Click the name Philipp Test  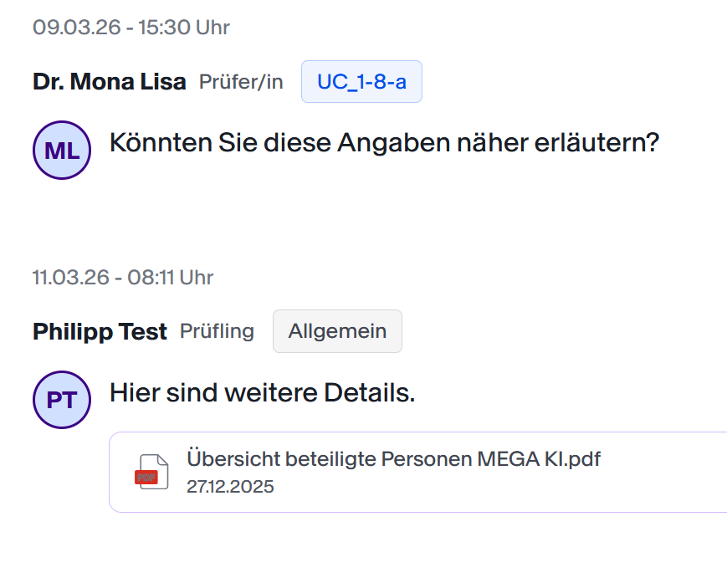pyautogui.click(x=100, y=331)
